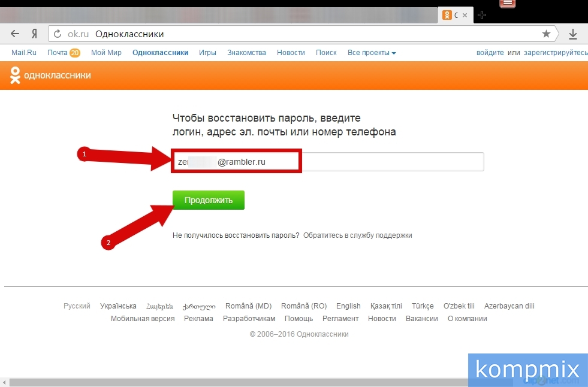
Task: Open a new tab with the plus icon
Action: pyautogui.click(x=482, y=15)
